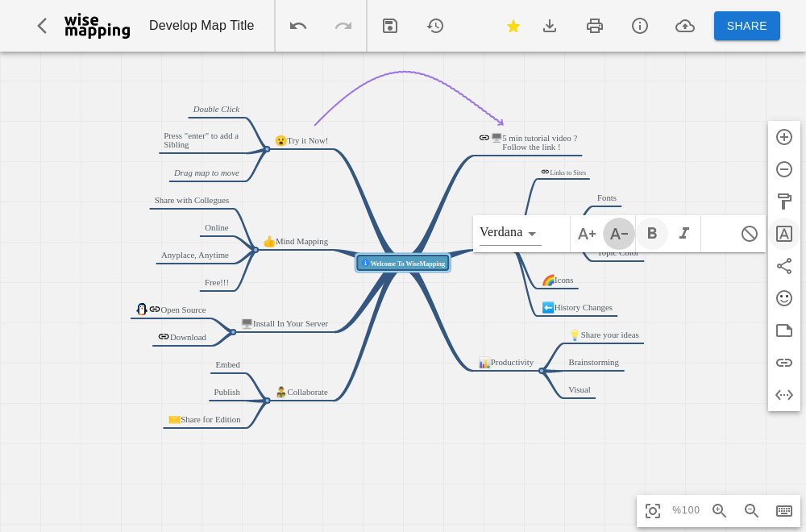806x532 pixels.
Task: Select the Share for Edition topic
Action: [205, 419]
